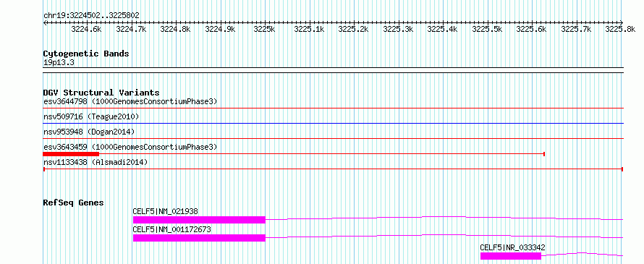This screenshot has width=644, height=264.
Task: Click the right end cap of esv3643459
Action: click(x=544, y=153)
